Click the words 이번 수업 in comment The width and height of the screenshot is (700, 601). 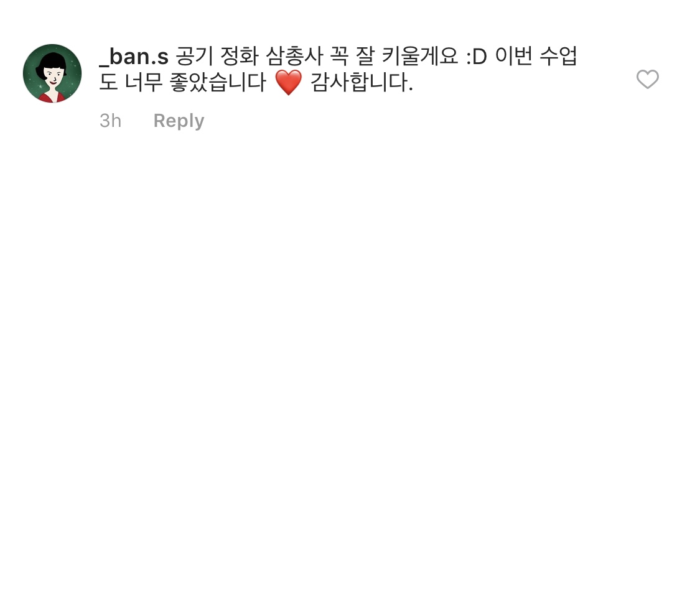(536, 57)
